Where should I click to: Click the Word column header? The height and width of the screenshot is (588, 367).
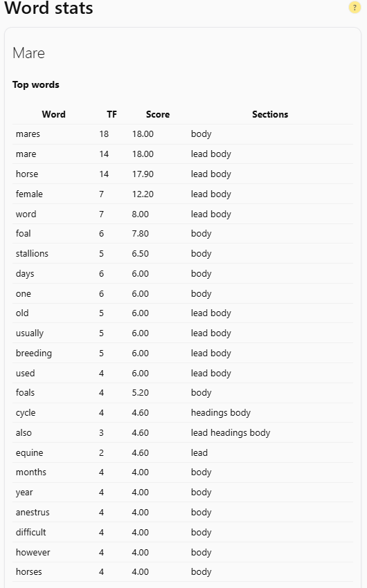point(53,114)
